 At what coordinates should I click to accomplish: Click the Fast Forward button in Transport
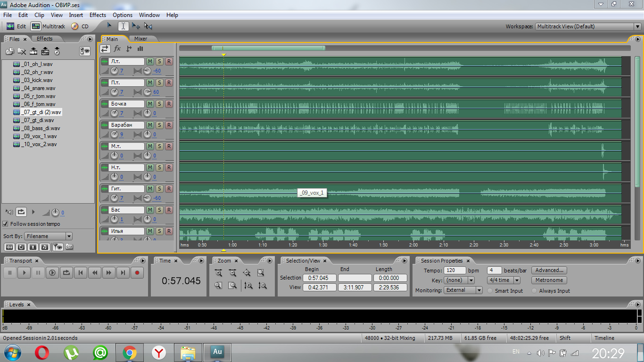point(109,272)
